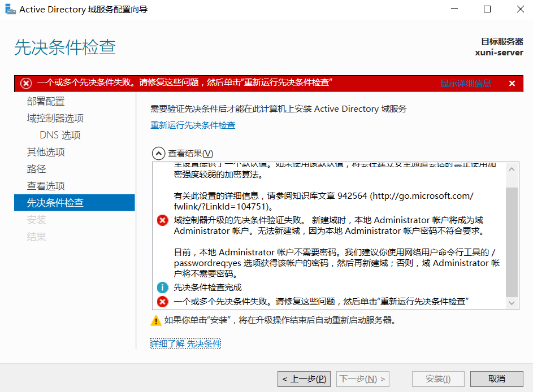Viewport: 533px width, 392px height.
Task: Click the line starting with 目前，本地 Administrator
Action: pyautogui.click(x=335, y=252)
